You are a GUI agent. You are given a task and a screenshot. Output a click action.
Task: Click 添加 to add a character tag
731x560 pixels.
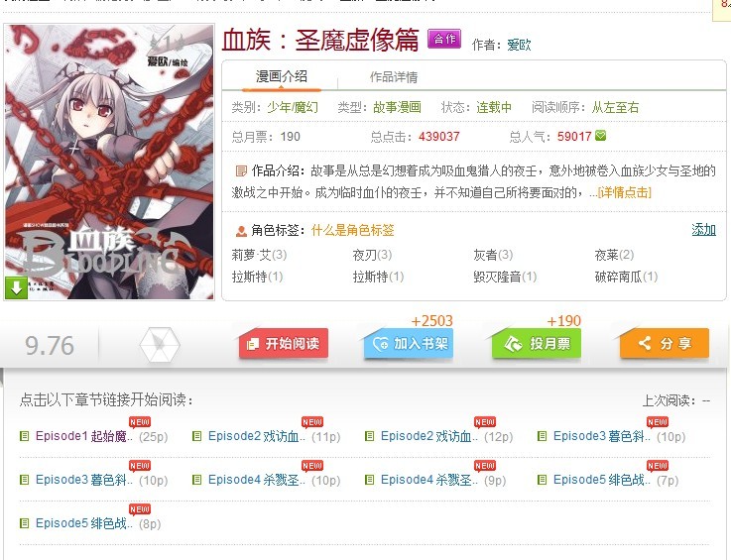tap(703, 230)
